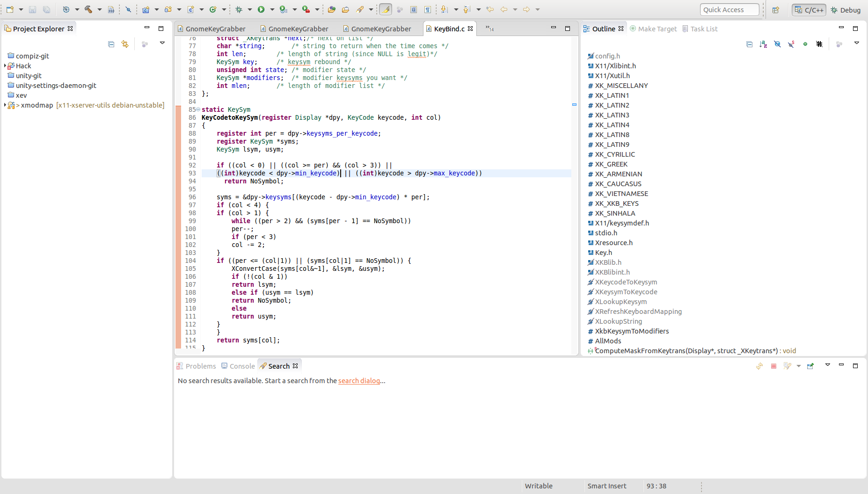Switch to the Make Target tab

[x=653, y=29]
